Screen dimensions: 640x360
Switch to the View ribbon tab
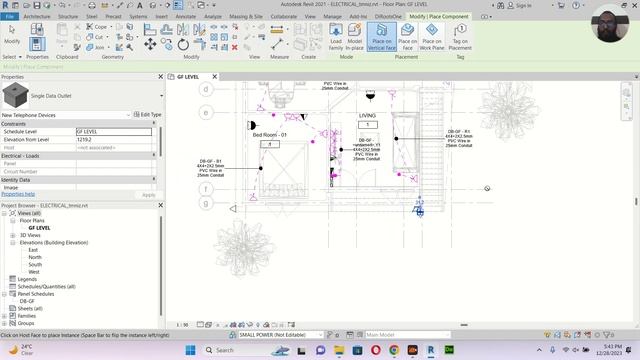[310, 16]
